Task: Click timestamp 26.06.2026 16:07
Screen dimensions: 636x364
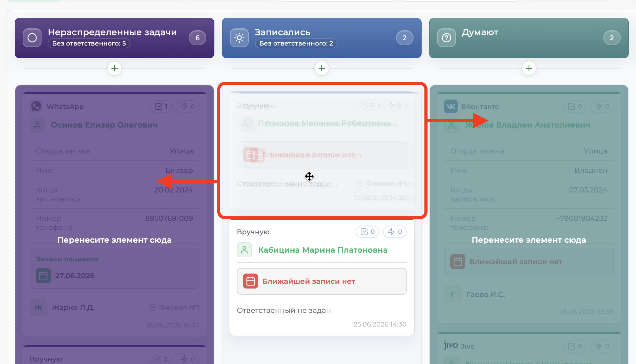Action: click(173, 325)
